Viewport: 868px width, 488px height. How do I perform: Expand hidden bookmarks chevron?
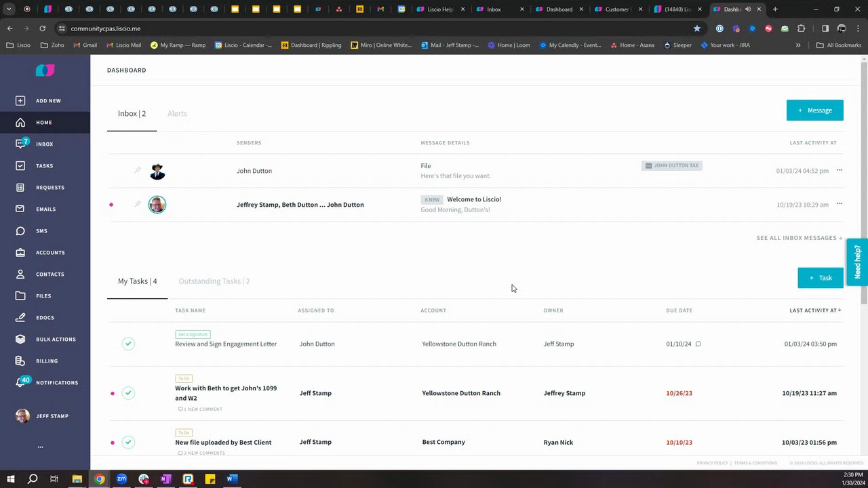[x=798, y=45]
